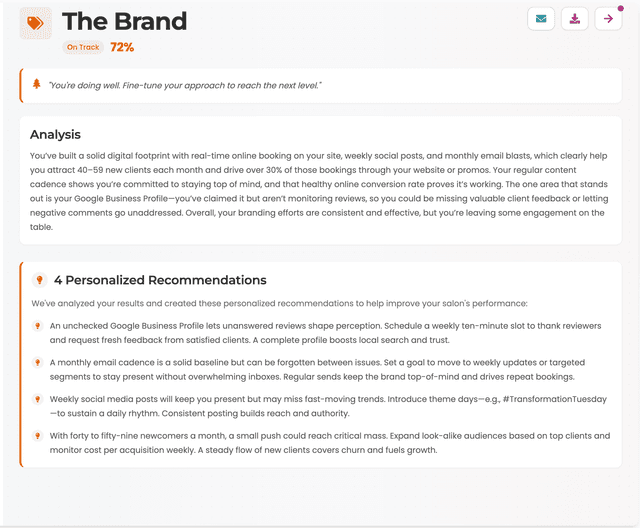Click The Brand page title
This screenshot has height=528, width=640.
click(124, 21)
